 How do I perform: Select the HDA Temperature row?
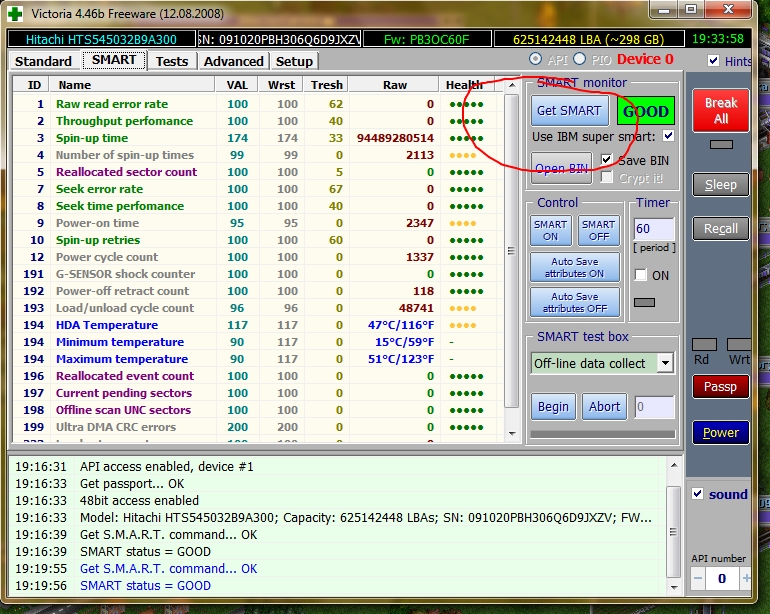(x=257, y=325)
